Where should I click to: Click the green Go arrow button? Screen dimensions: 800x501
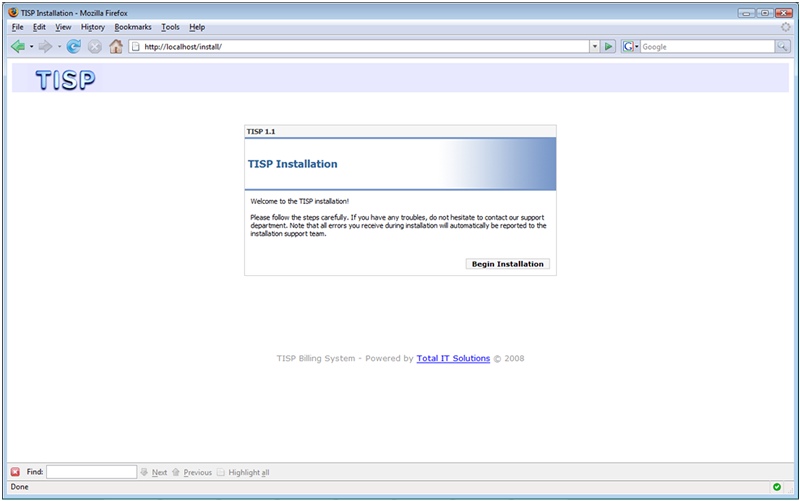(x=608, y=46)
